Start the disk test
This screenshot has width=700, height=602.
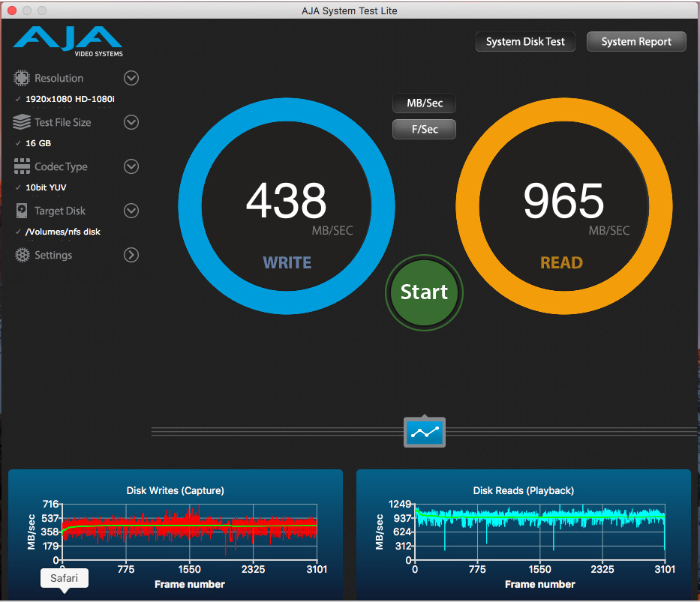coord(424,292)
